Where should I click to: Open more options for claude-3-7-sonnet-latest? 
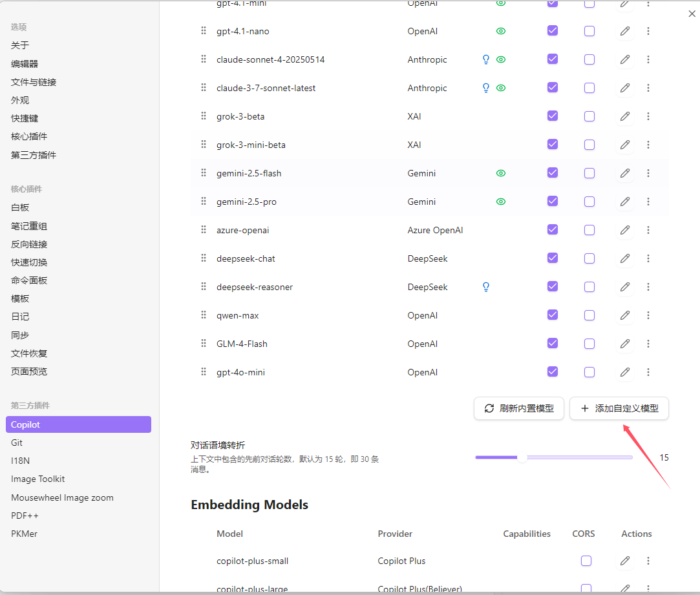[648, 88]
